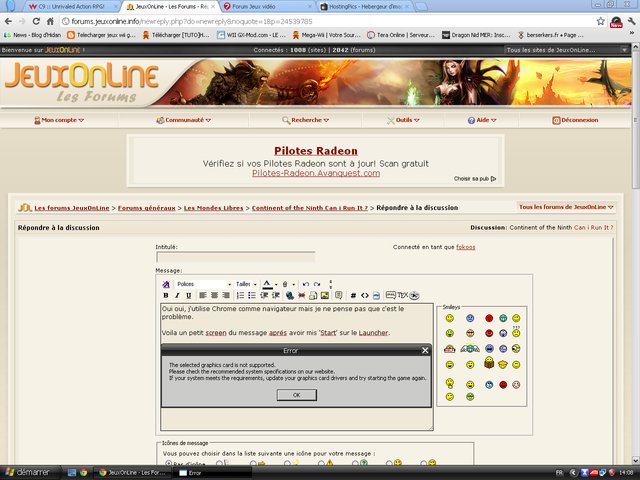
Task: Wrap selection in quote tags
Action: click(x=338, y=295)
